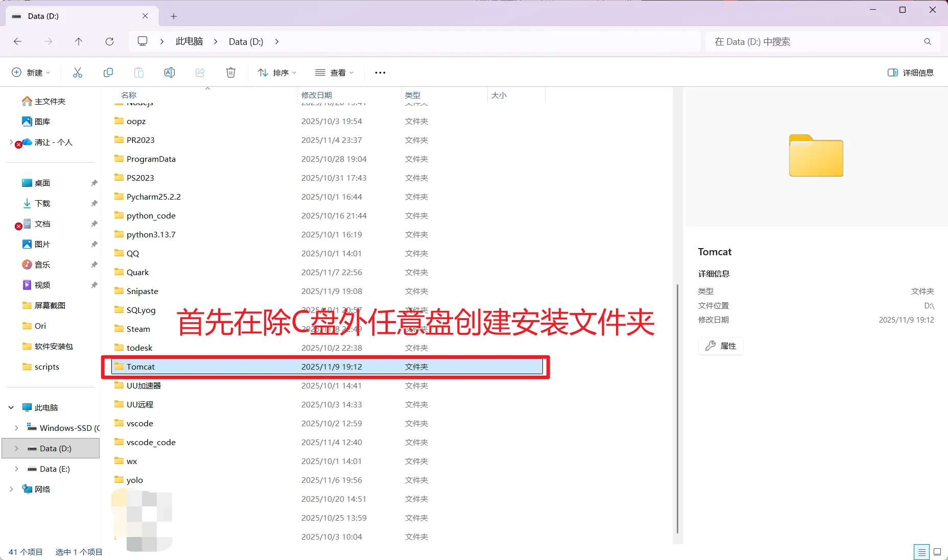Expand the Data (D:) drive node
This screenshot has height=560, width=948.
[16, 448]
